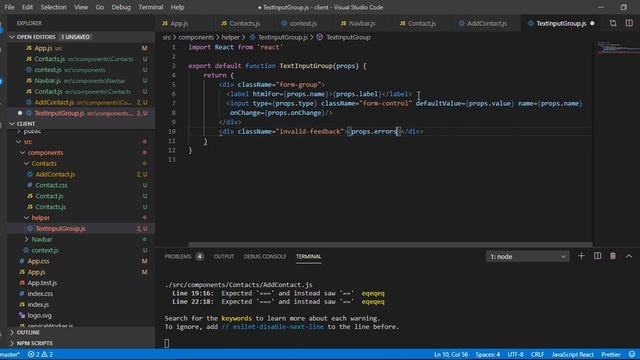Open the Terminal menu
The height and width of the screenshot is (360, 640).
point(151,7)
